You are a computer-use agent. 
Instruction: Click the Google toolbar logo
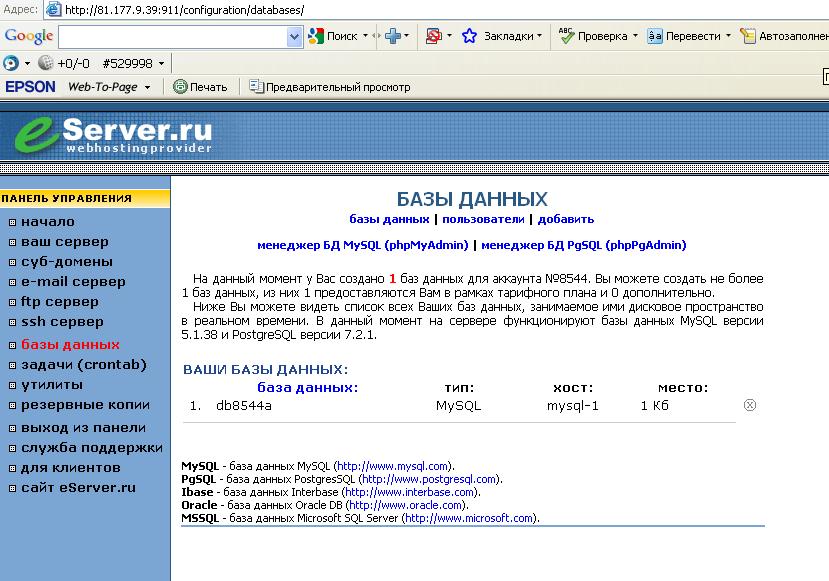click(29, 36)
